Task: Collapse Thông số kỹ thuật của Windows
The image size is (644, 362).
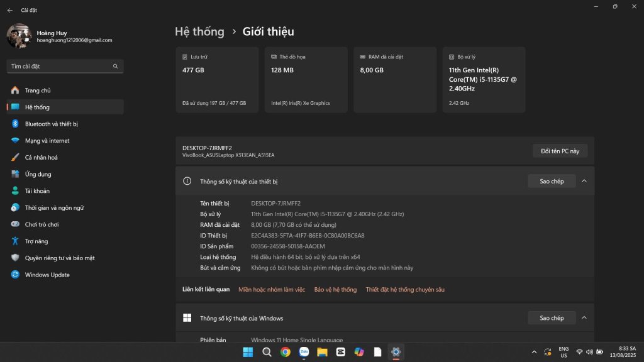Action: (584, 318)
